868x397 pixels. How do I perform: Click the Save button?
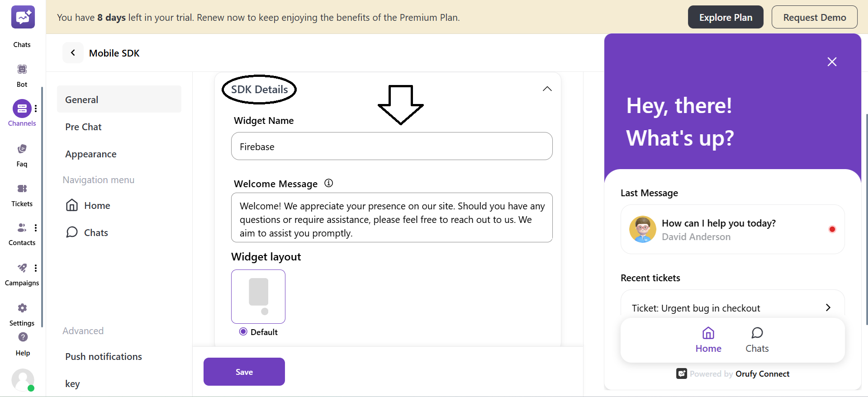[244, 372]
